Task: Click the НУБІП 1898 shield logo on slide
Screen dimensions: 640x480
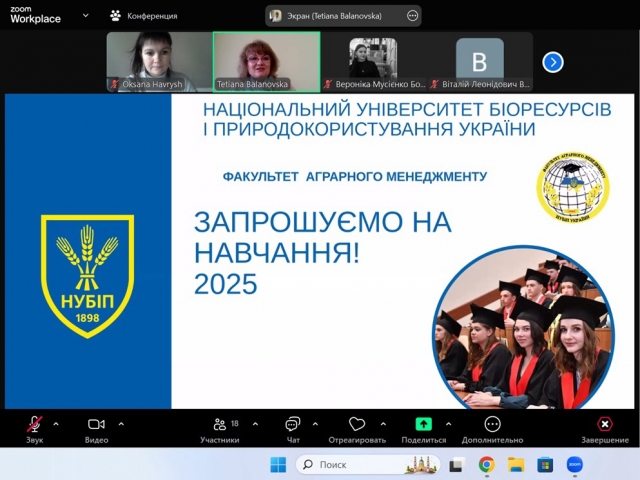Action: [87, 276]
